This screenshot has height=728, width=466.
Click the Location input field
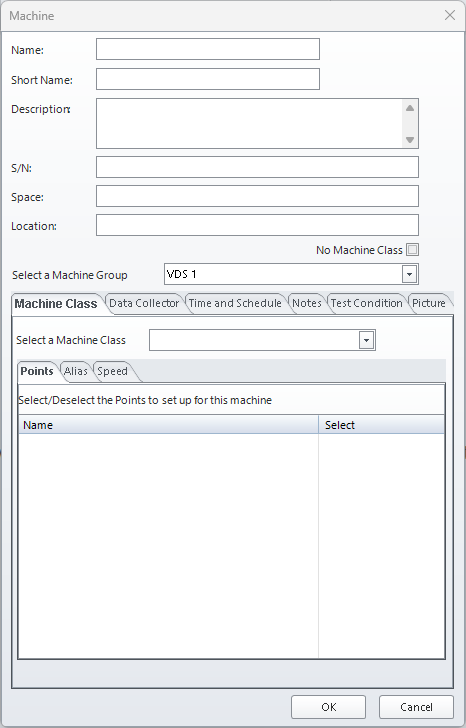257,225
